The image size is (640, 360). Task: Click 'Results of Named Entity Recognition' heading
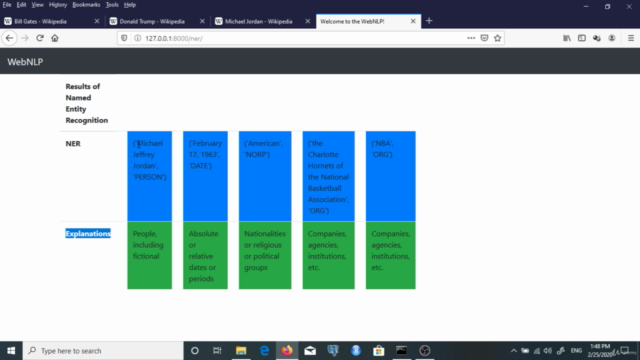point(87,103)
